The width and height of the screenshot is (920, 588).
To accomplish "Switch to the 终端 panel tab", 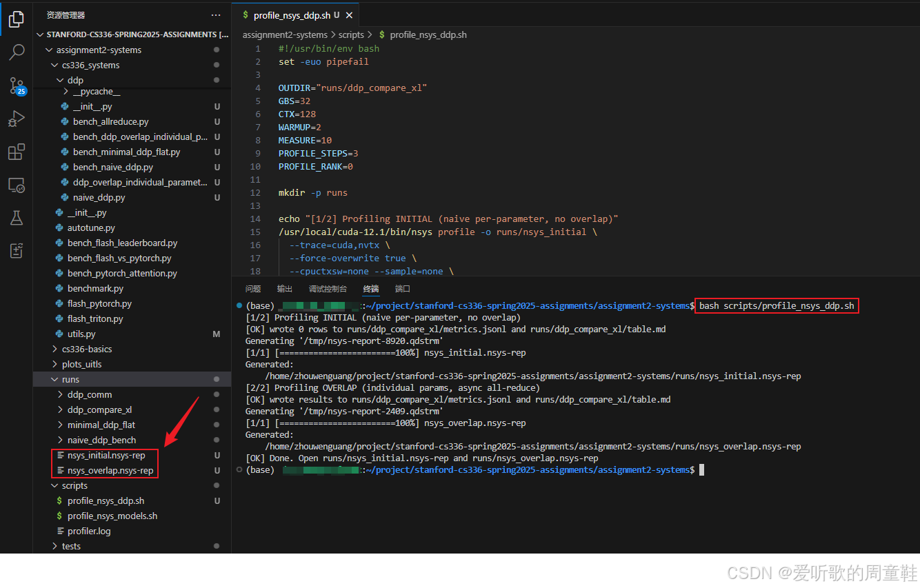I will 371,289.
